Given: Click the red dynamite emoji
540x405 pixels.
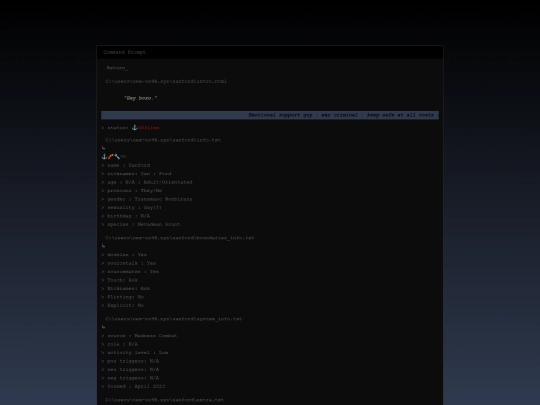Looking at the screenshot, I should (x=111, y=157).
